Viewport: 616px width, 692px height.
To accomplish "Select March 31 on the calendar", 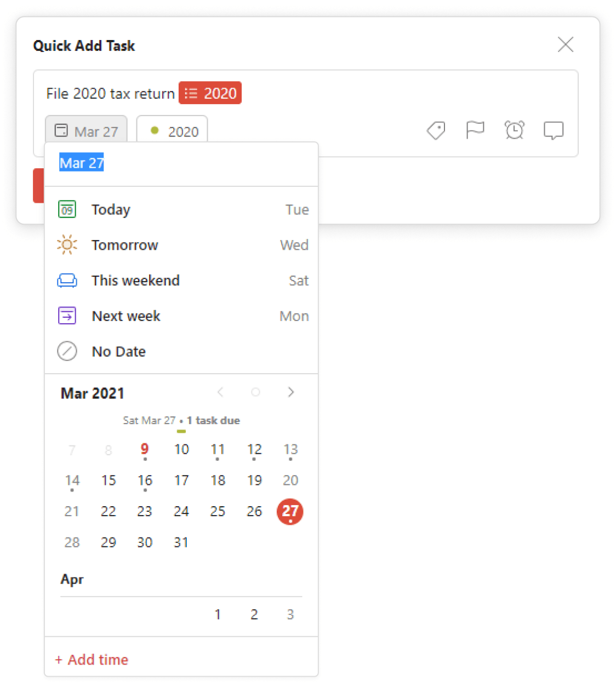I will pyautogui.click(x=181, y=542).
